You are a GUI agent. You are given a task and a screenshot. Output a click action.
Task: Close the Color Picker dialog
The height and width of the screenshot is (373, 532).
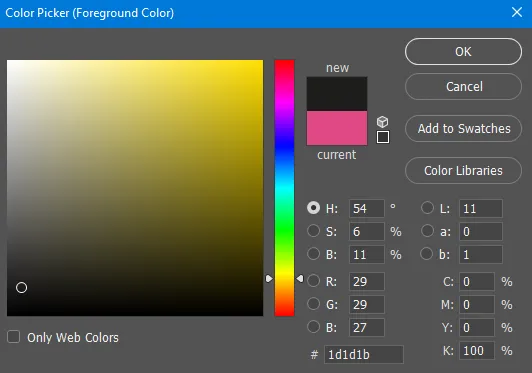point(517,12)
